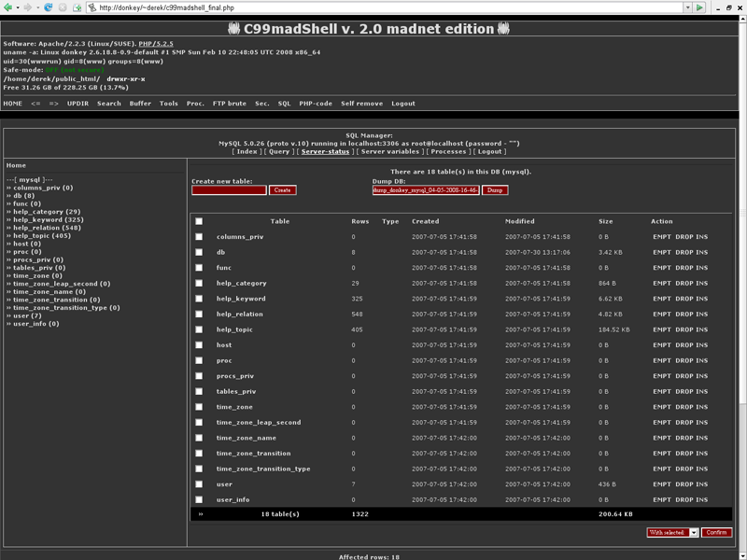Image resolution: width=747 pixels, height=560 pixels.
Task: Click the Create table button
Action: click(283, 190)
